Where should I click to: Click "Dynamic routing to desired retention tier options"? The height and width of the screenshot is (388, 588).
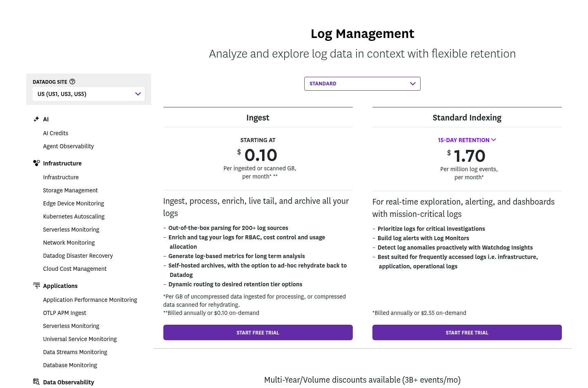[235, 284]
